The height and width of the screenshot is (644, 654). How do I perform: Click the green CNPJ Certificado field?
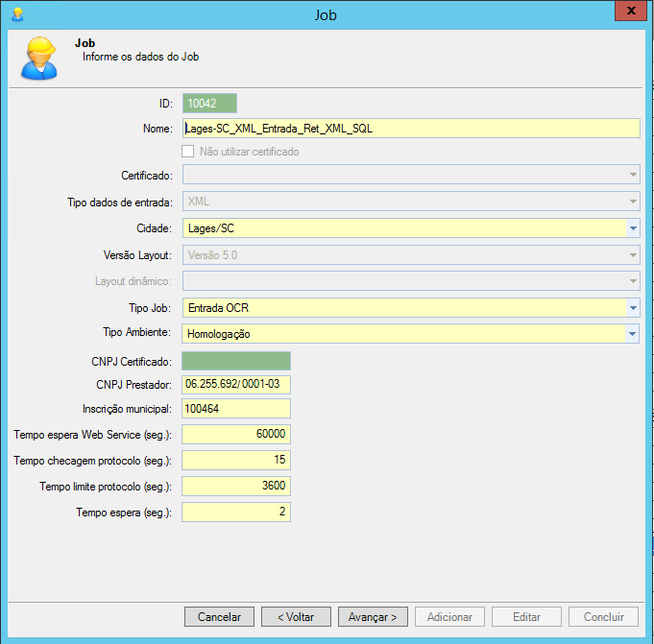(235, 361)
